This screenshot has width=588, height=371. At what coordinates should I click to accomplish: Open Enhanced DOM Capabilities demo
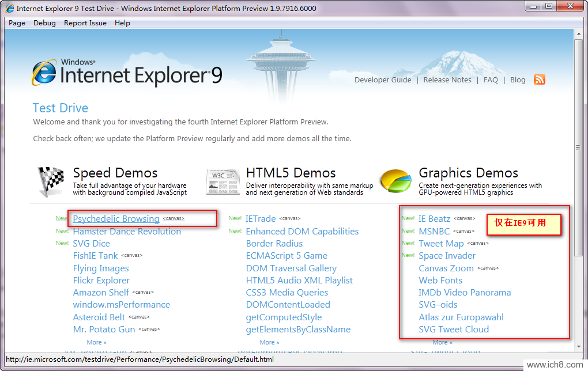click(x=302, y=231)
